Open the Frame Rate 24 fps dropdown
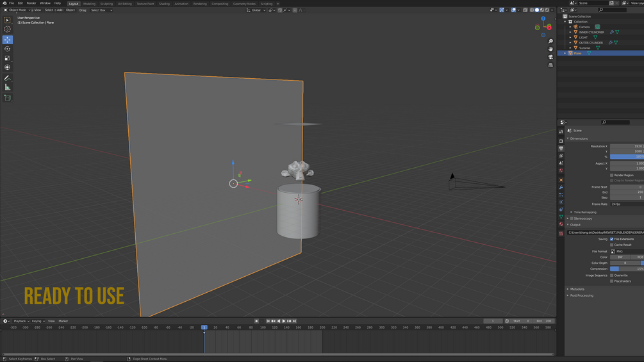 627,204
